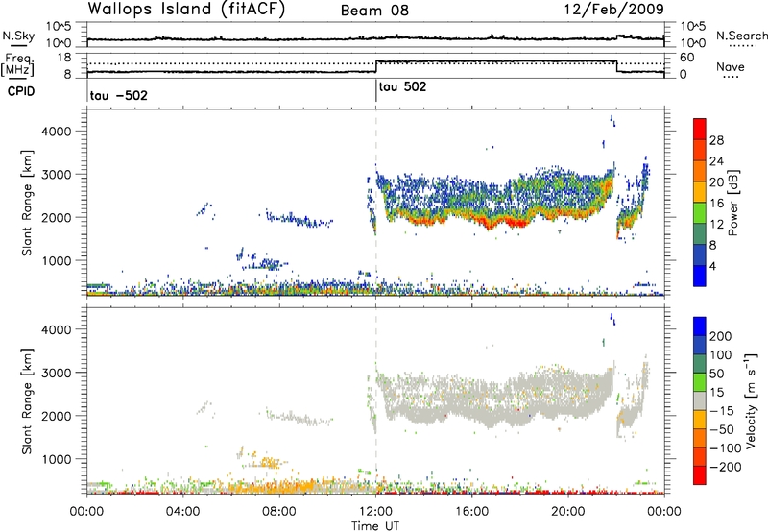768x532 pixels.
Task: Click the '18' value on frequency axis
Action: coord(65,58)
